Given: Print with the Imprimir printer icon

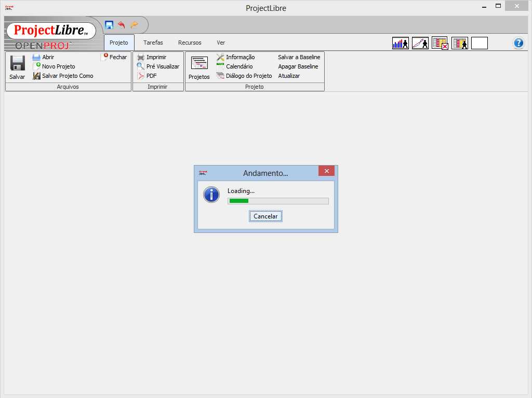Looking at the screenshot, I should 141,57.
